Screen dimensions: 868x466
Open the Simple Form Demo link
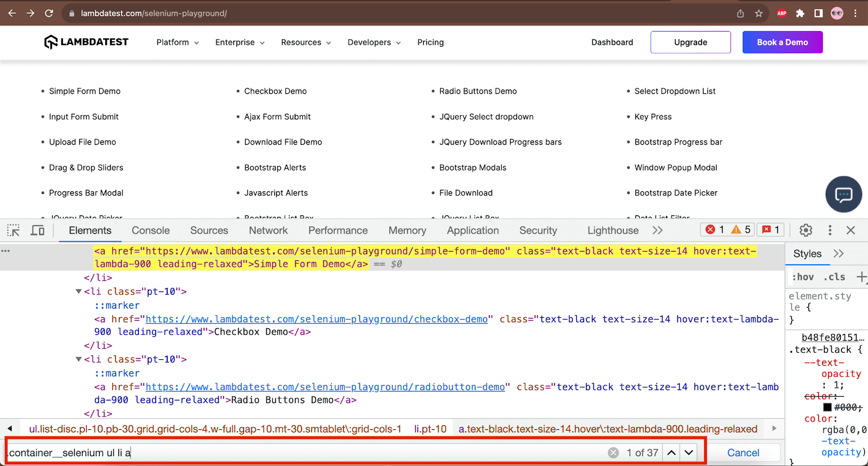[85, 91]
